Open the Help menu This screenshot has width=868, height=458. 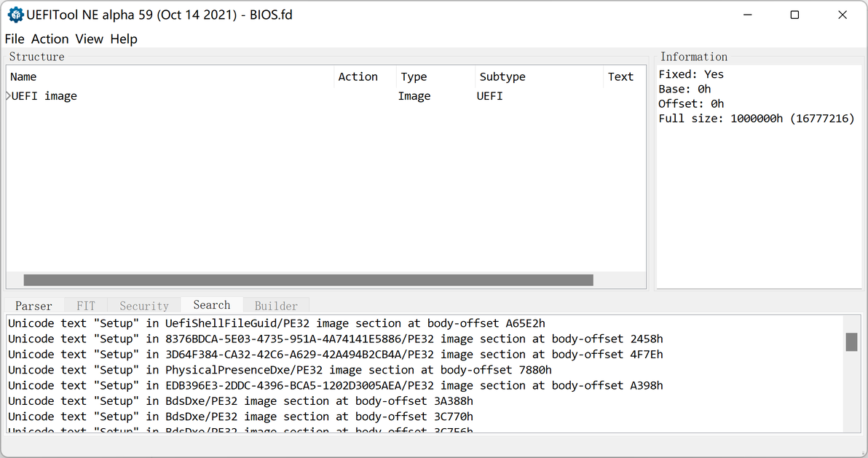(x=124, y=39)
